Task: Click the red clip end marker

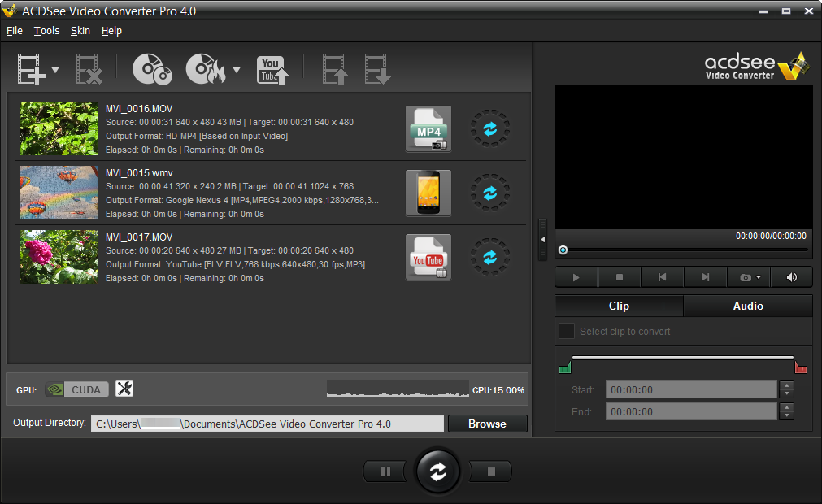Action: pos(801,367)
